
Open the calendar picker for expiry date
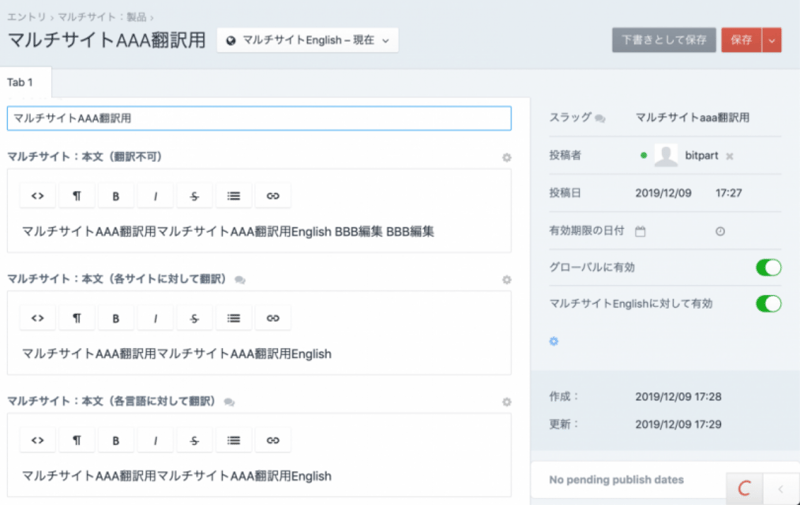click(641, 231)
